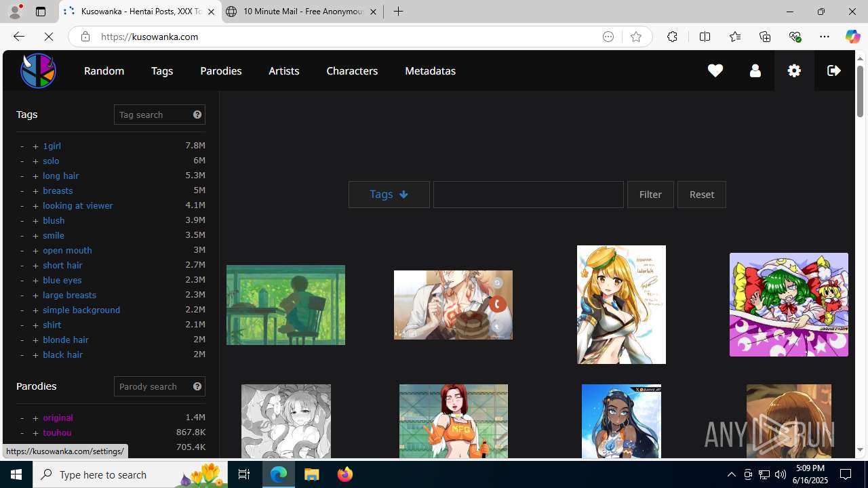This screenshot has height=488, width=868.
Task: Open browser Extensions icon
Action: (x=672, y=37)
